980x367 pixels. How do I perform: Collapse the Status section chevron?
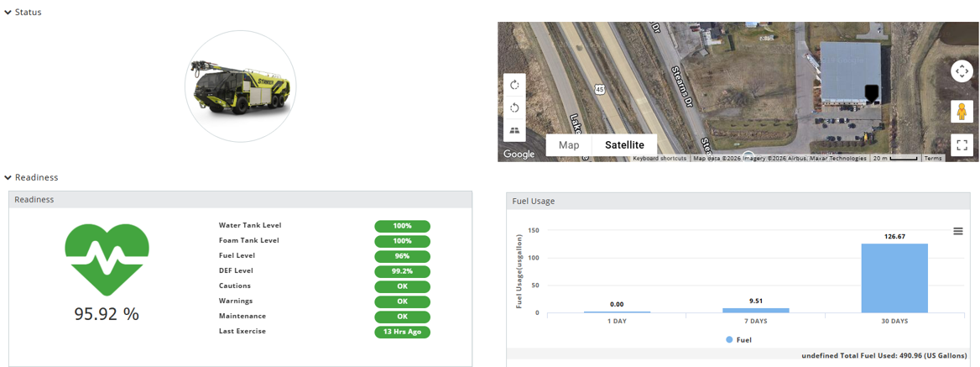8,13
